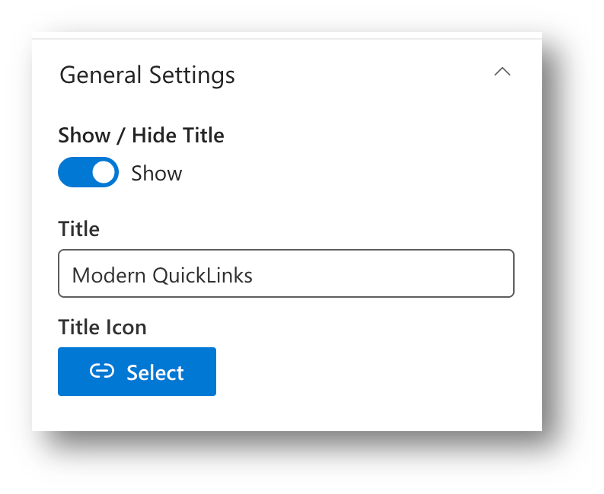The image size is (604, 494).
Task: Collapse the General Settings section chevron
Action: point(503,73)
